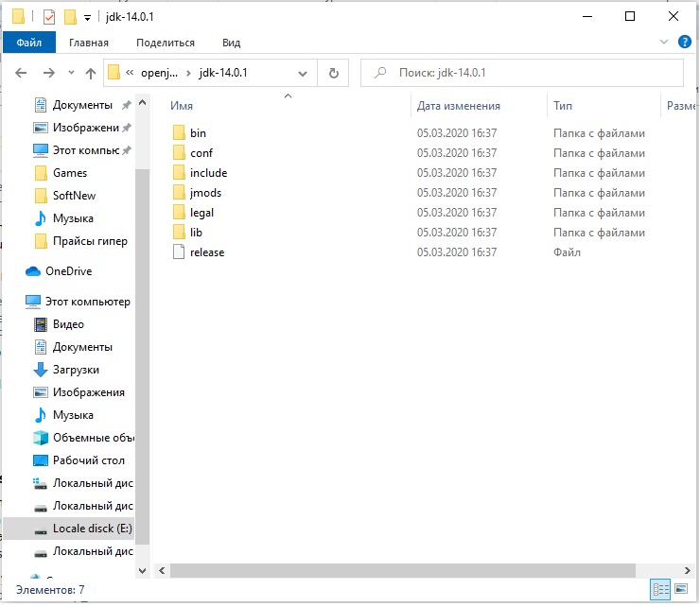Click the Refresh button beside address bar
The width and height of the screenshot is (700, 607).
pyautogui.click(x=333, y=74)
